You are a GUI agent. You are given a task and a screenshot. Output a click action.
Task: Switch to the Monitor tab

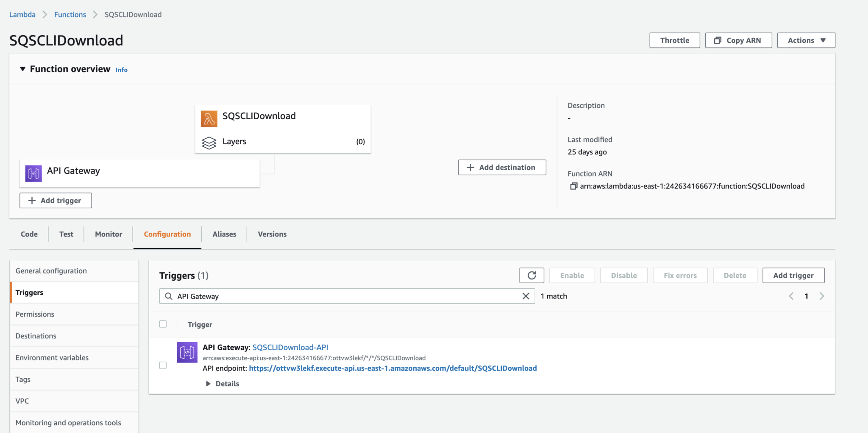click(108, 234)
